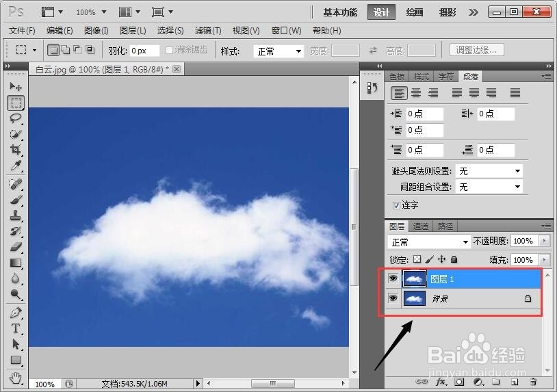The height and width of the screenshot is (392, 557).
Task: Choose Add to Selection mode
Action: coord(66,50)
